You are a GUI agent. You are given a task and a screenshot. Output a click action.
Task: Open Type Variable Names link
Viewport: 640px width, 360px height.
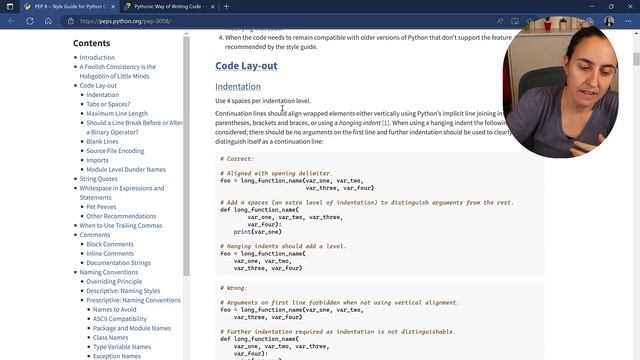[122, 347]
